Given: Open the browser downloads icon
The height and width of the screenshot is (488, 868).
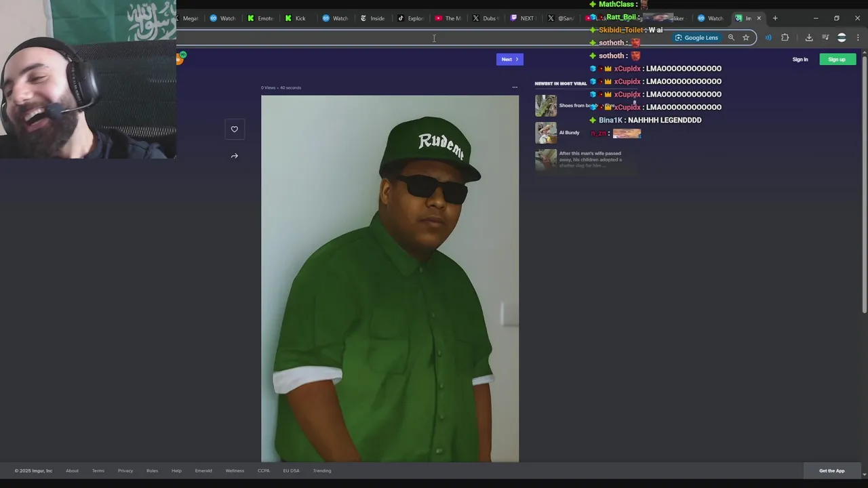Looking at the screenshot, I should coord(809,38).
